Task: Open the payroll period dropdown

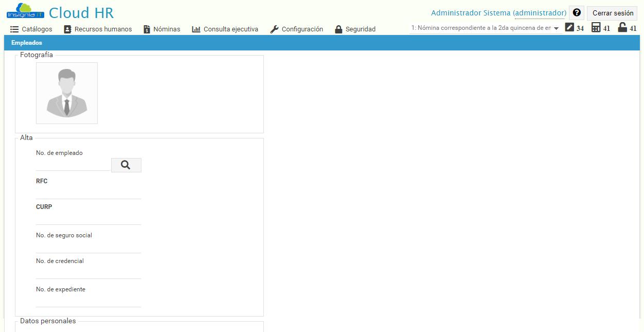Action: (557, 29)
